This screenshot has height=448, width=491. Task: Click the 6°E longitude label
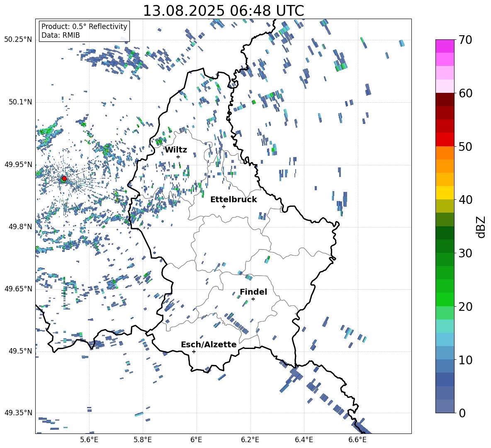(x=196, y=440)
